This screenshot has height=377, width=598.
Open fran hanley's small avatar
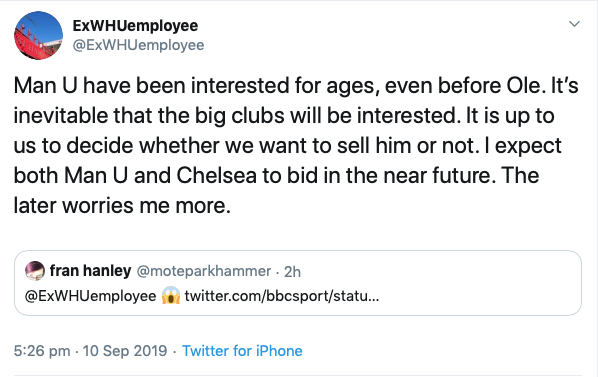tap(35, 271)
